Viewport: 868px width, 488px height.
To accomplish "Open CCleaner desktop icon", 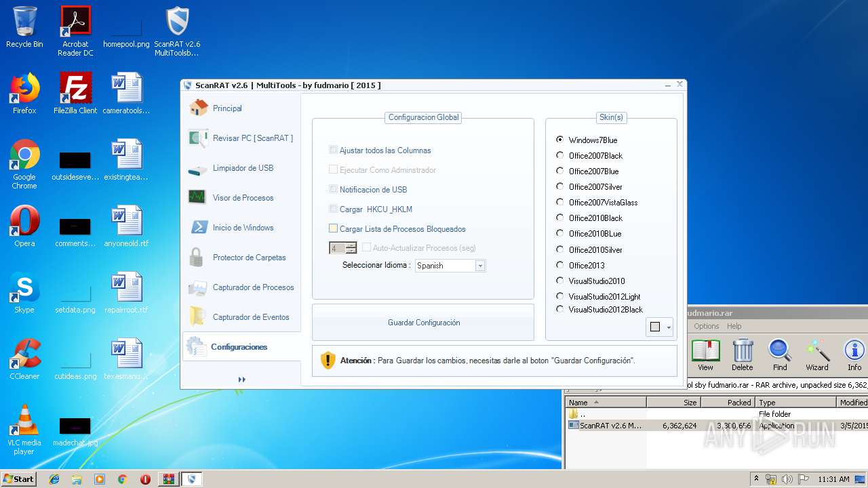I will coord(24,359).
